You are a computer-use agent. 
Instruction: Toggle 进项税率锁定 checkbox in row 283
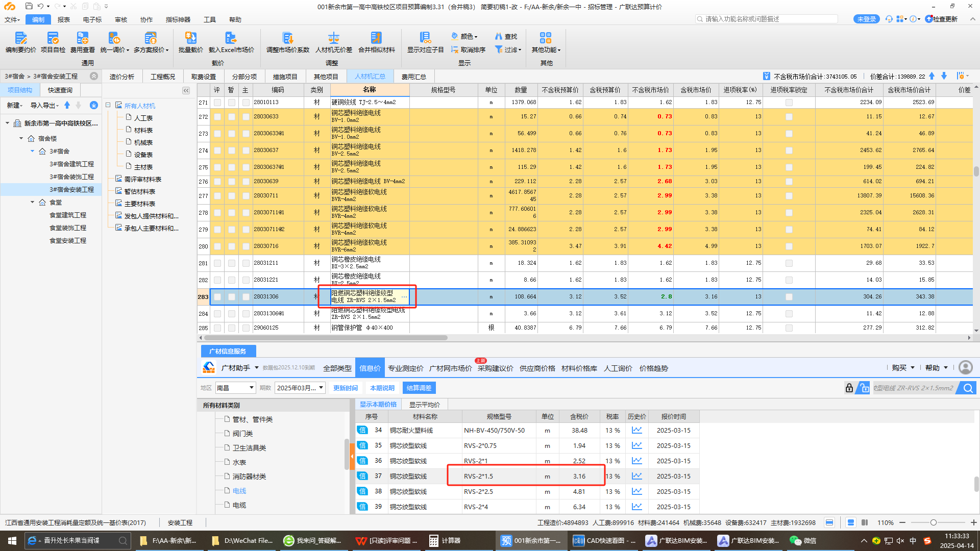click(x=789, y=296)
